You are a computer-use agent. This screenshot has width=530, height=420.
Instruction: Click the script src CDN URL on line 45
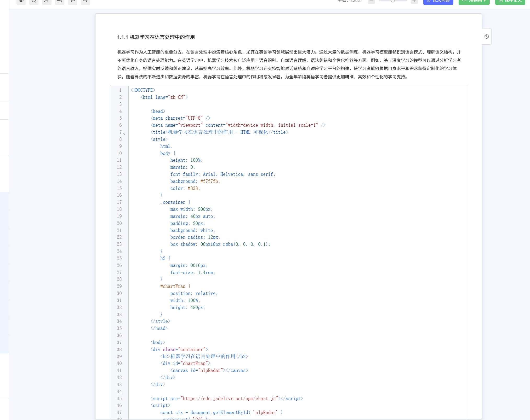pos(229,399)
